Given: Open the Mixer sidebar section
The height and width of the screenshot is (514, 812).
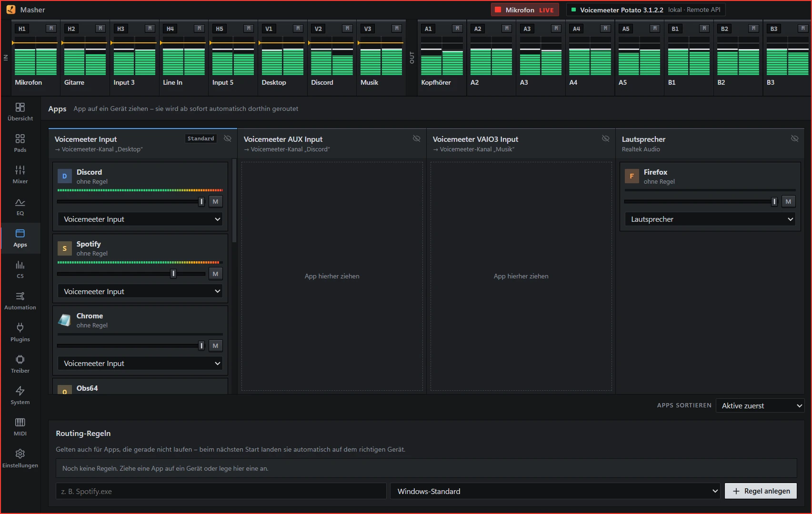Looking at the screenshot, I should point(20,175).
